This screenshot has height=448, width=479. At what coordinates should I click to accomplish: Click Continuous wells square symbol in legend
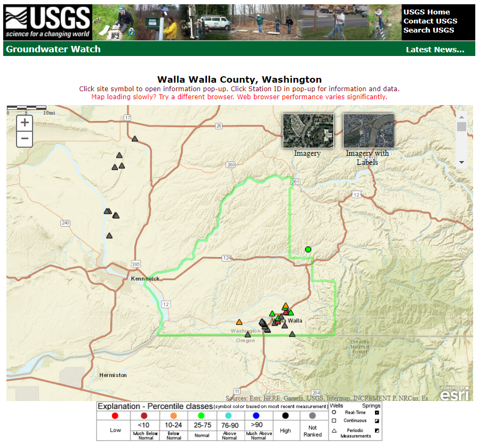click(x=334, y=420)
